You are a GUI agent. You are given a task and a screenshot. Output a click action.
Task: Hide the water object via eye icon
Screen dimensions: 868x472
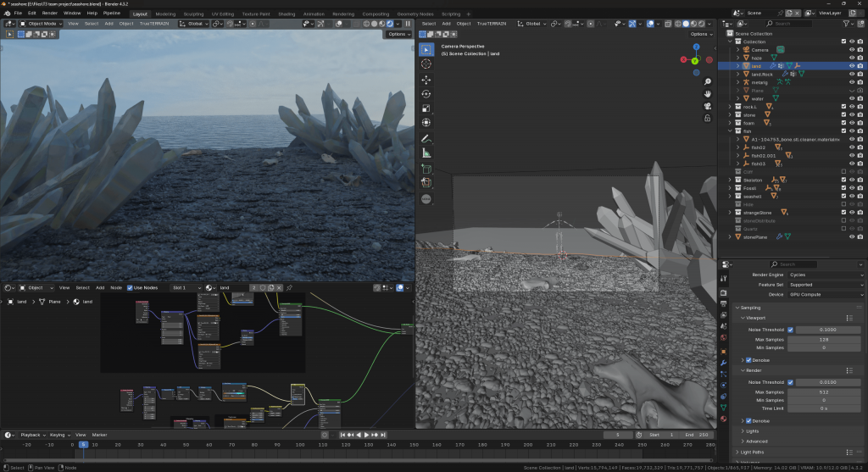tap(851, 98)
